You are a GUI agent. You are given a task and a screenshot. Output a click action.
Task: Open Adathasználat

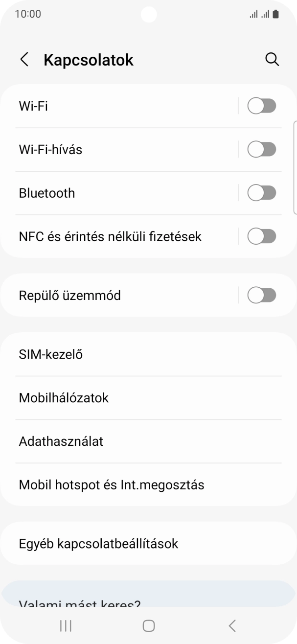point(98,441)
